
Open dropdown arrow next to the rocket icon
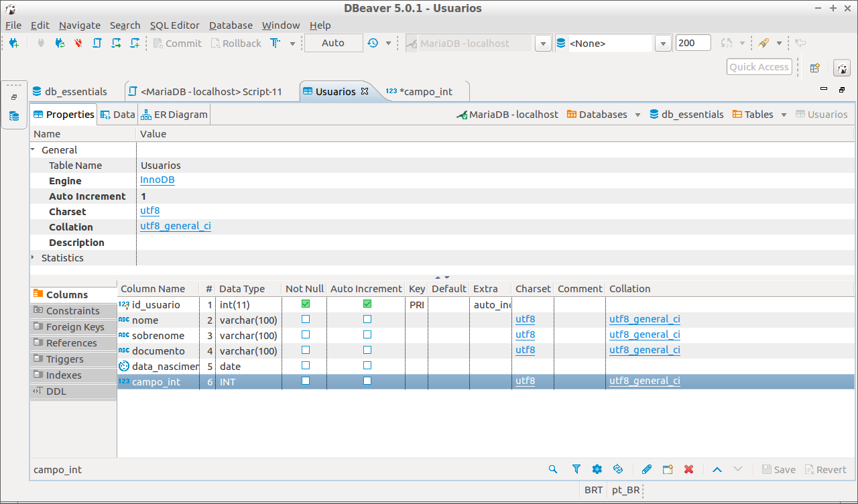(x=779, y=44)
